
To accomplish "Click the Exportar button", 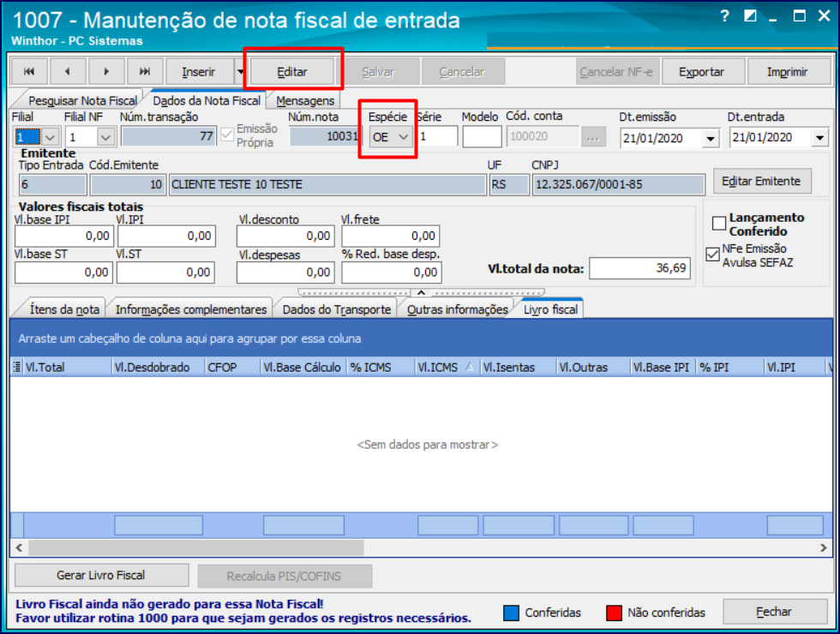I will (702, 71).
